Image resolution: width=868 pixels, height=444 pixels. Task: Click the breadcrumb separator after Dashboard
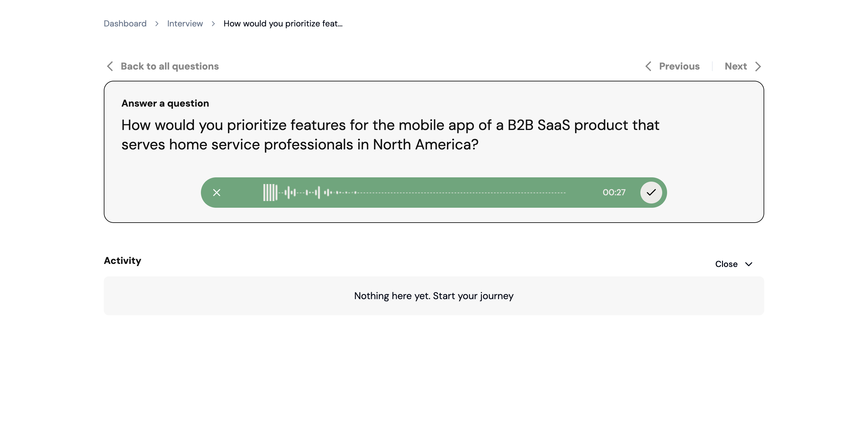pos(157,24)
